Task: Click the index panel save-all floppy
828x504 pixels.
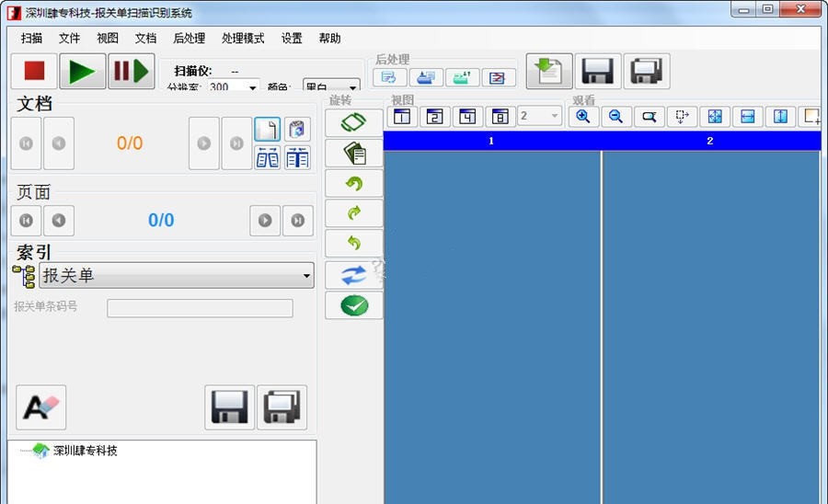Action: [x=282, y=407]
